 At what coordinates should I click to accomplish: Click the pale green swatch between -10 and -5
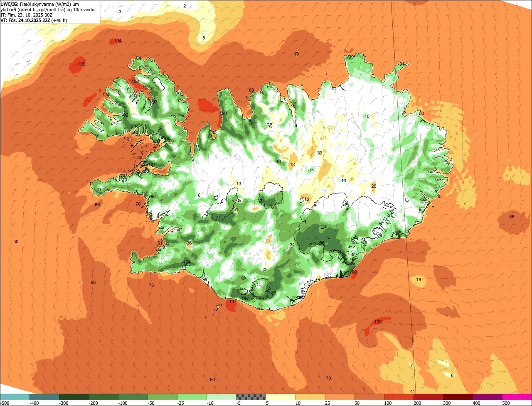tap(222, 397)
